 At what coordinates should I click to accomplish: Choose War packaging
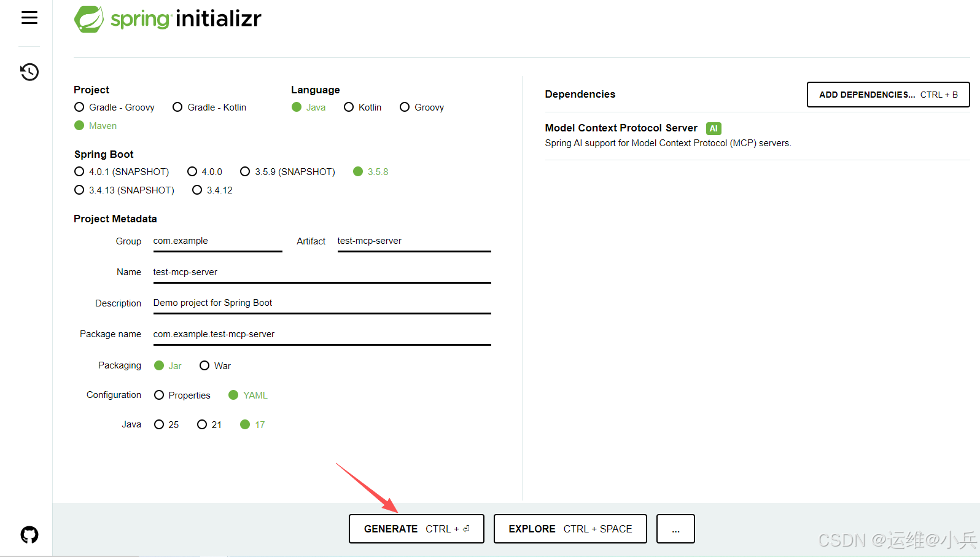coord(216,366)
